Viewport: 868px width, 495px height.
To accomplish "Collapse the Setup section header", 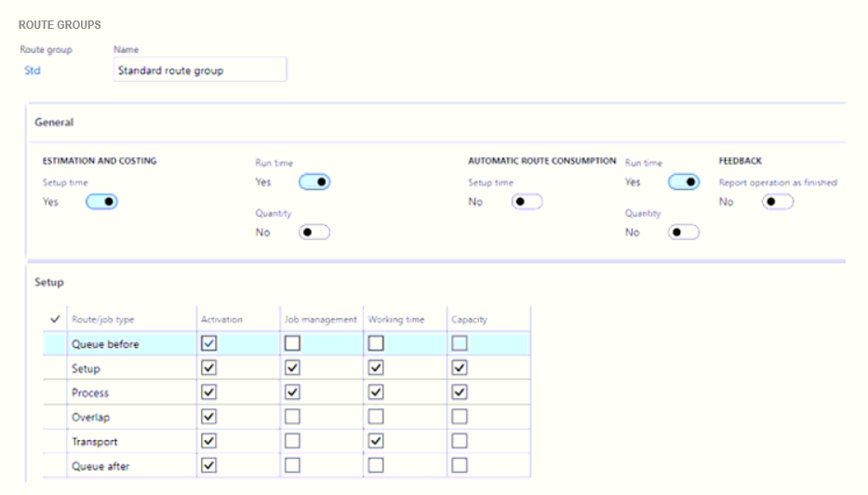I will (49, 281).
